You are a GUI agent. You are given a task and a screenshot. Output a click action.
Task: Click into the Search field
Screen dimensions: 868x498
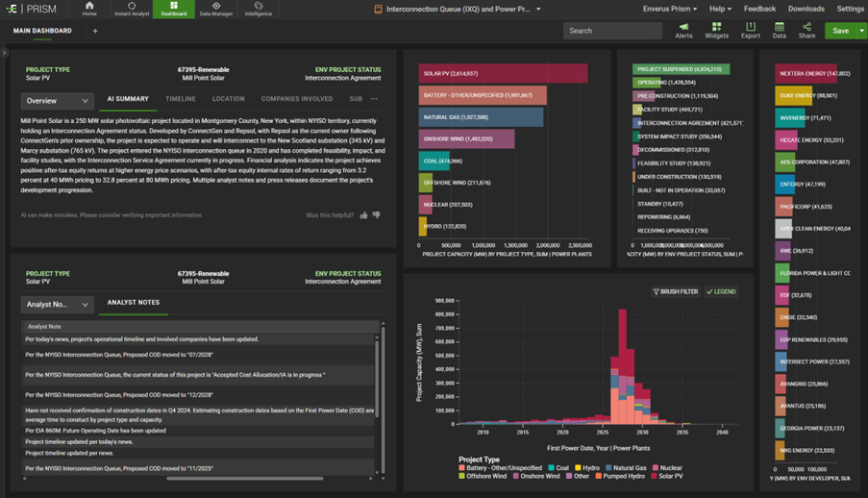click(x=612, y=31)
